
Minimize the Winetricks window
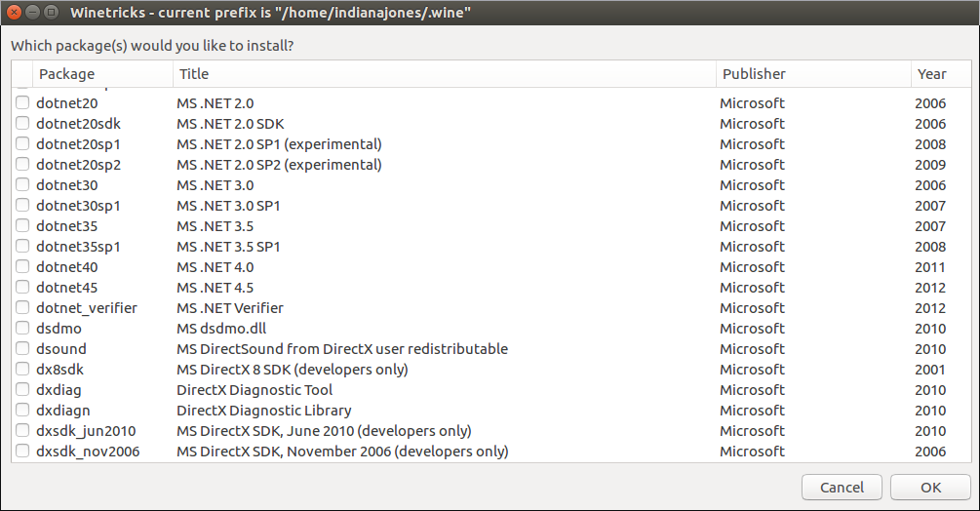pos(33,12)
